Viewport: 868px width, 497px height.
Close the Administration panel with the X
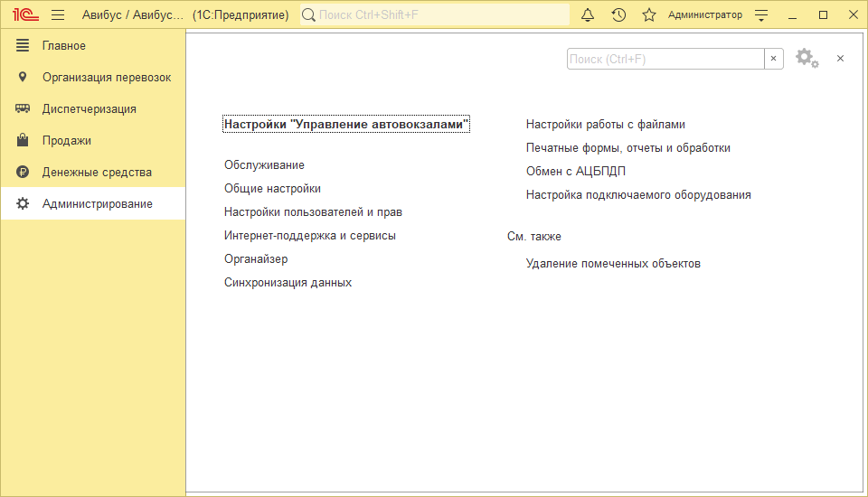840,59
